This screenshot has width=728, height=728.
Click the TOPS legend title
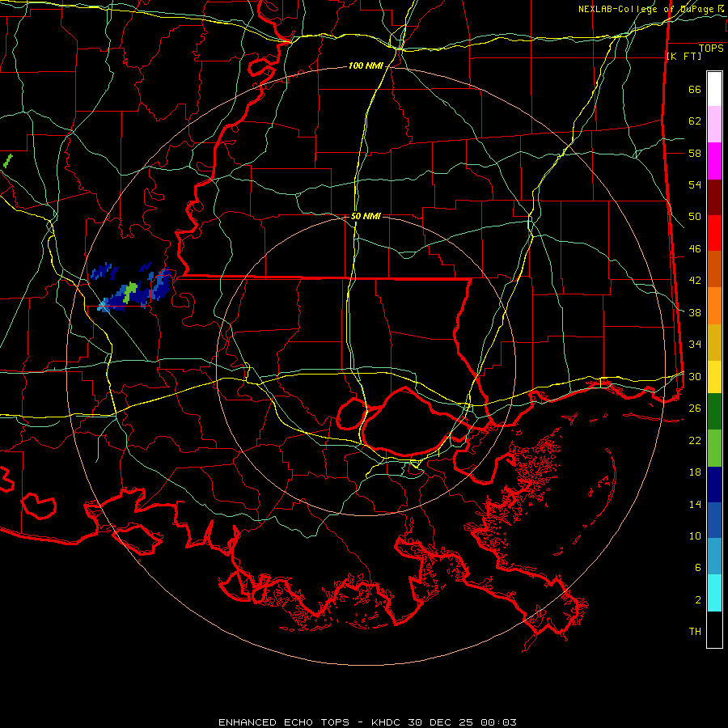tap(711, 48)
